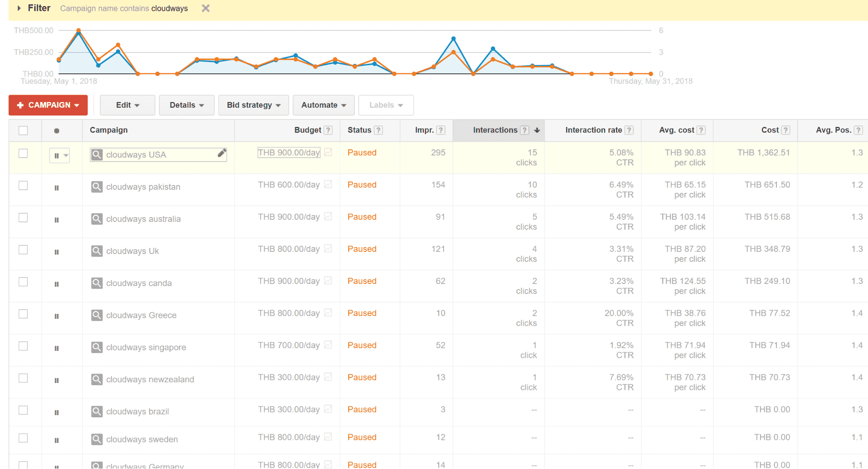Screen dimensions: 868x469
Task: Click the pause status icon for cloudways Greece
Action: click(56, 317)
